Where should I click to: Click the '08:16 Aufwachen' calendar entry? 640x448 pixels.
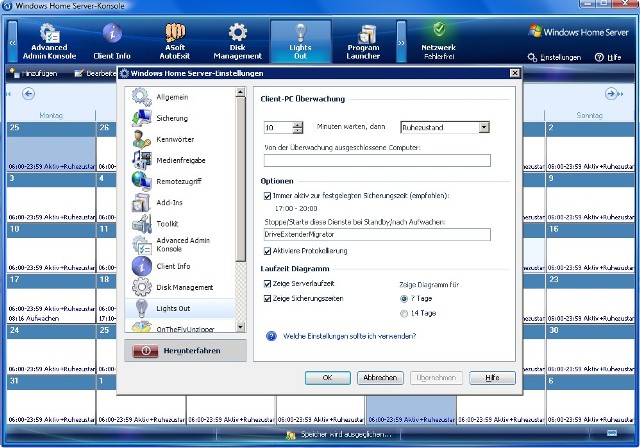click(x=33, y=318)
